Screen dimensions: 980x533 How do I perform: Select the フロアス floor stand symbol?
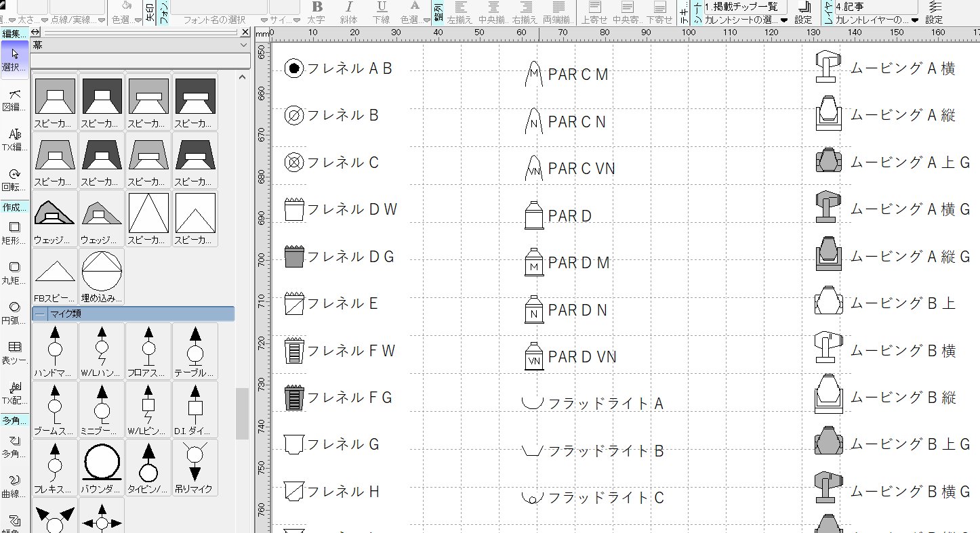click(x=148, y=351)
